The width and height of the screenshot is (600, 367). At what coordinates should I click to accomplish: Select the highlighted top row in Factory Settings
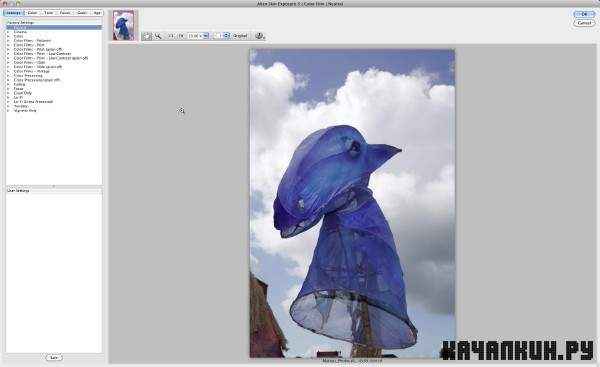click(x=54, y=28)
